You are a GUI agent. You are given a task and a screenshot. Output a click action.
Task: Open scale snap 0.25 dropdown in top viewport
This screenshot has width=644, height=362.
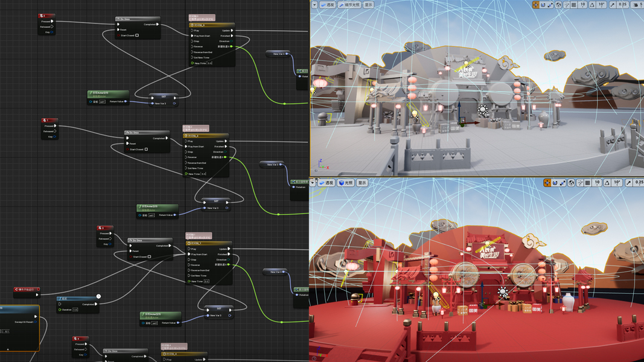coord(623,5)
